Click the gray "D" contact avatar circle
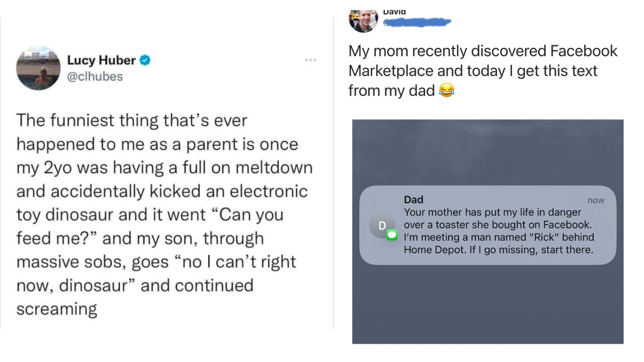Image resolution: width=644 pixels, height=362 pixels. point(382,225)
